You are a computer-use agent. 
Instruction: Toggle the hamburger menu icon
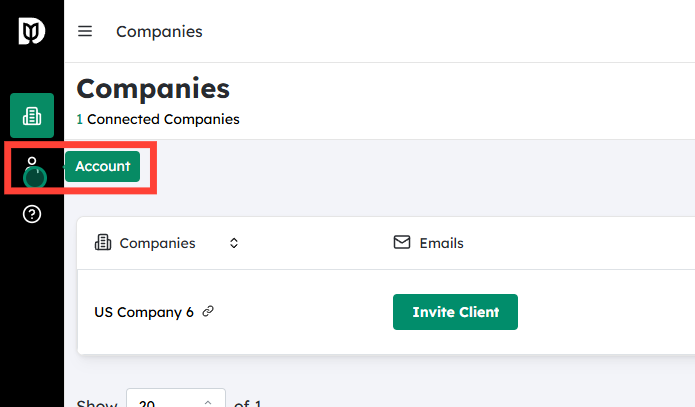85,31
